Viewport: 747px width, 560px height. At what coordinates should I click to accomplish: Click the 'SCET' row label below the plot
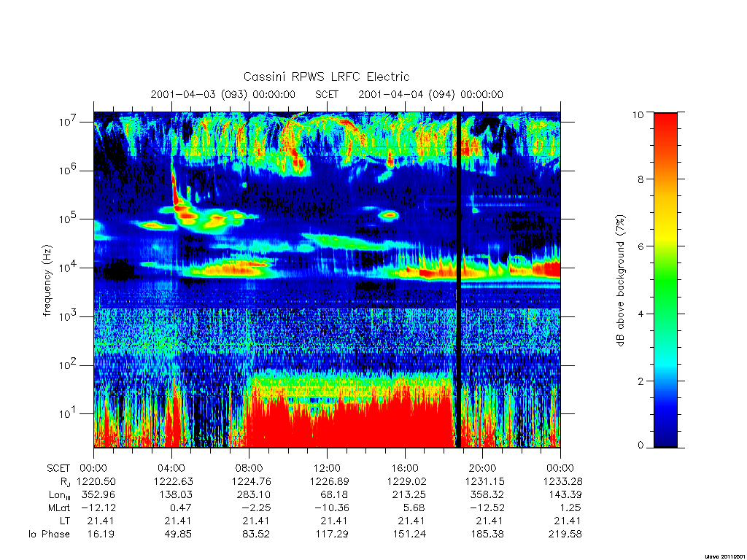[x=58, y=468]
